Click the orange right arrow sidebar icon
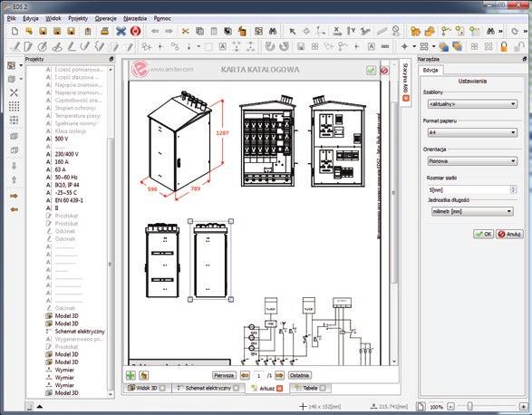 tap(14, 196)
